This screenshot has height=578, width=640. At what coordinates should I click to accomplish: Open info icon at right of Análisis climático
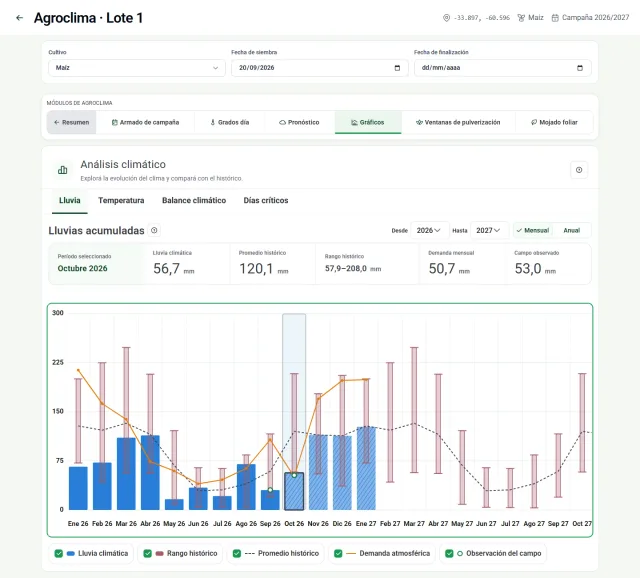coord(579,170)
